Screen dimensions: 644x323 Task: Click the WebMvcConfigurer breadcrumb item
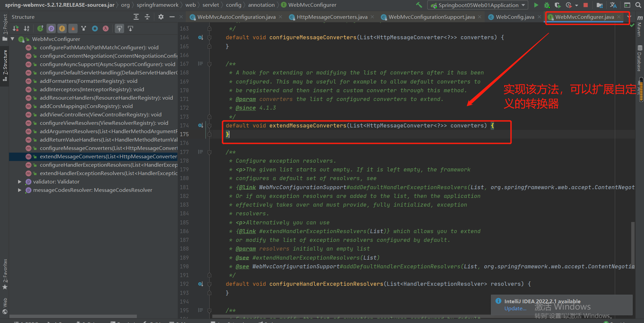(309, 5)
